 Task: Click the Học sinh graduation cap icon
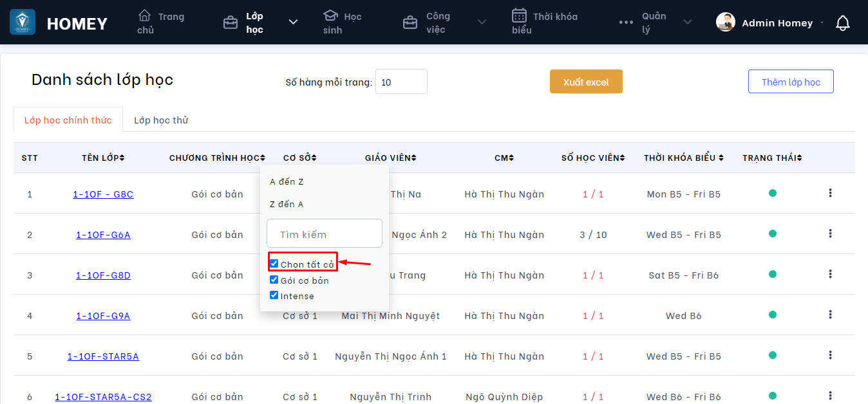pyautogui.click(x=330, y=15)
